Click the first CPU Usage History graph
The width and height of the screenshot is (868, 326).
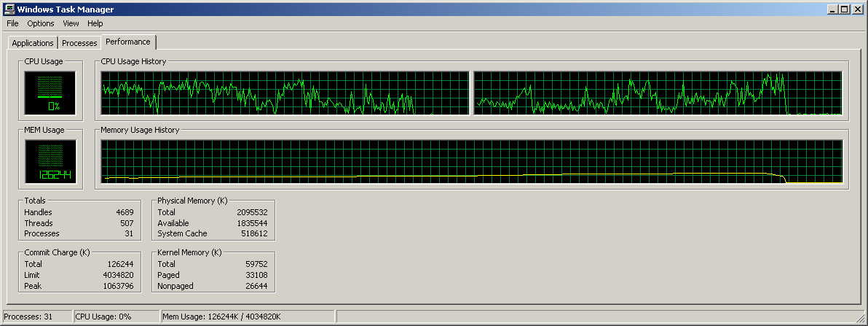(285, 93)
